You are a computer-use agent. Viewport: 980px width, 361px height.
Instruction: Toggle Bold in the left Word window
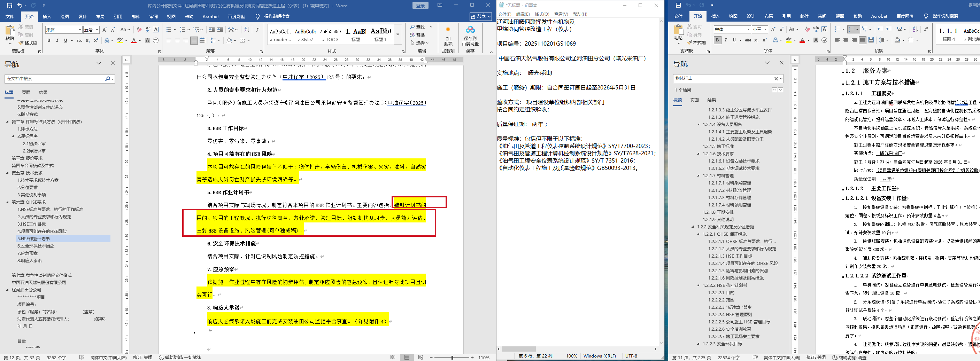tap(49, 41)
